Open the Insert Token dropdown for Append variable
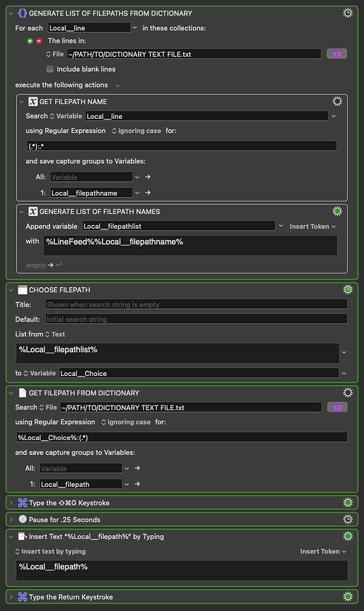364x611 pixels. pyautogui.click(x=313, y=227)
